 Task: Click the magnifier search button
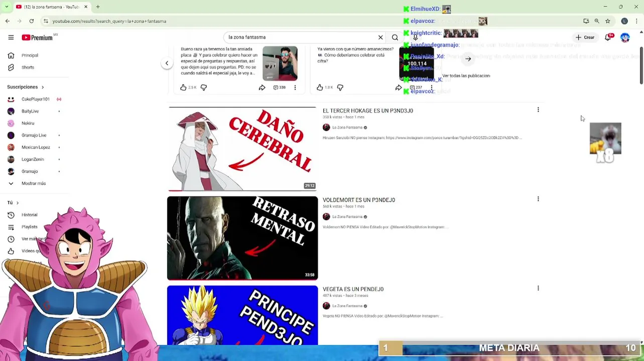point(395,37)
